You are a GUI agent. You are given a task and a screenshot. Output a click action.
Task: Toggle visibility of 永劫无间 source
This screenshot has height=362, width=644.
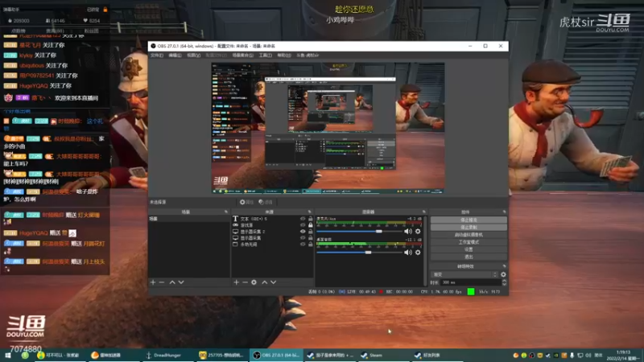(x=303, y=245)
